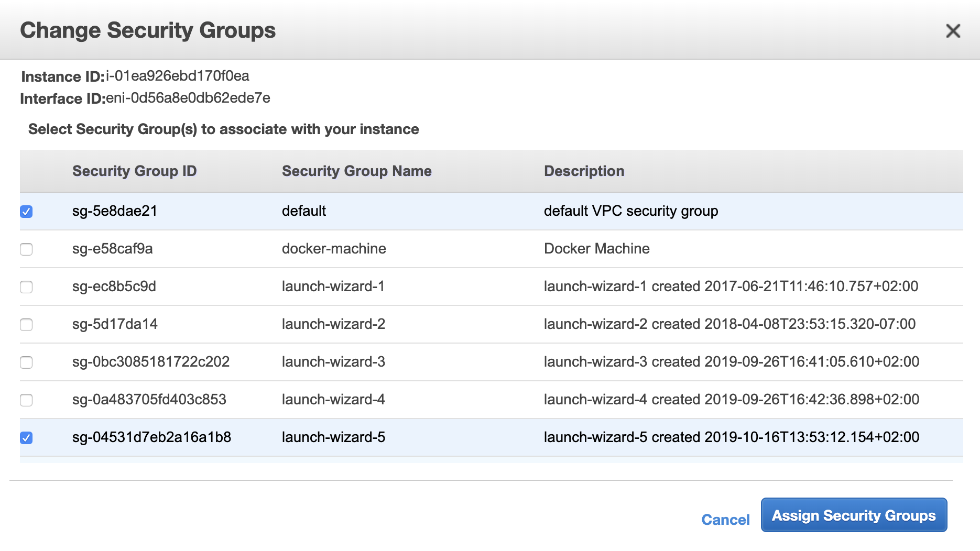980x551 pixels.
Task: Select the sg-0bc3085181722c202 row ID
Action: tap(151, 362)
